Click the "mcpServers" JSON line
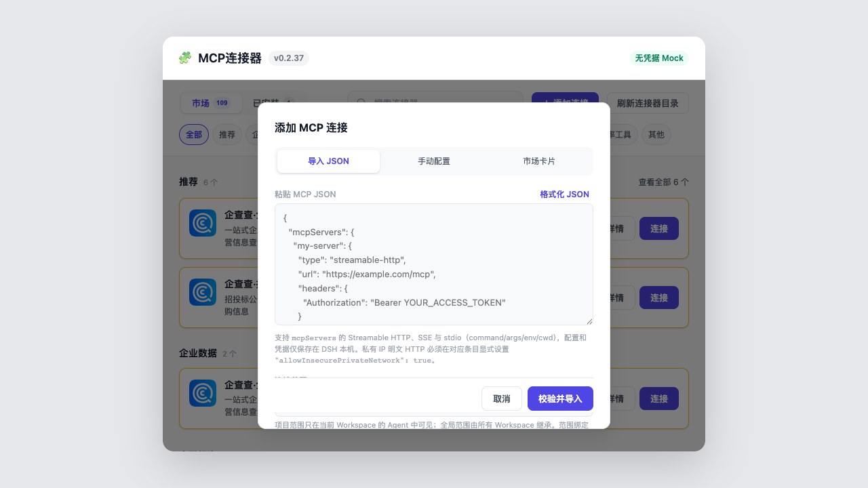868x488 pixels. pyautogui.click(x=321, y=232)
